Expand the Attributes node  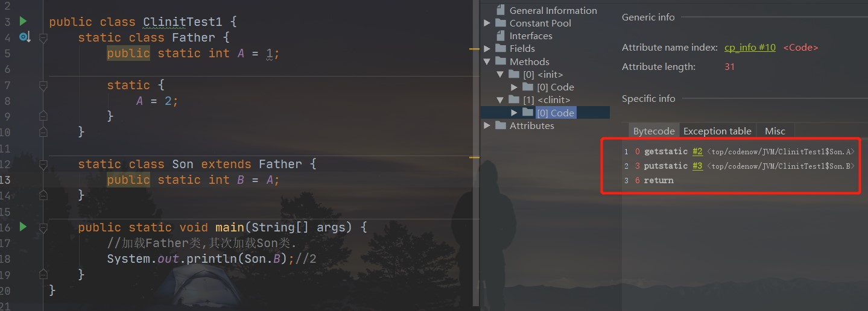tap(487, 125)
